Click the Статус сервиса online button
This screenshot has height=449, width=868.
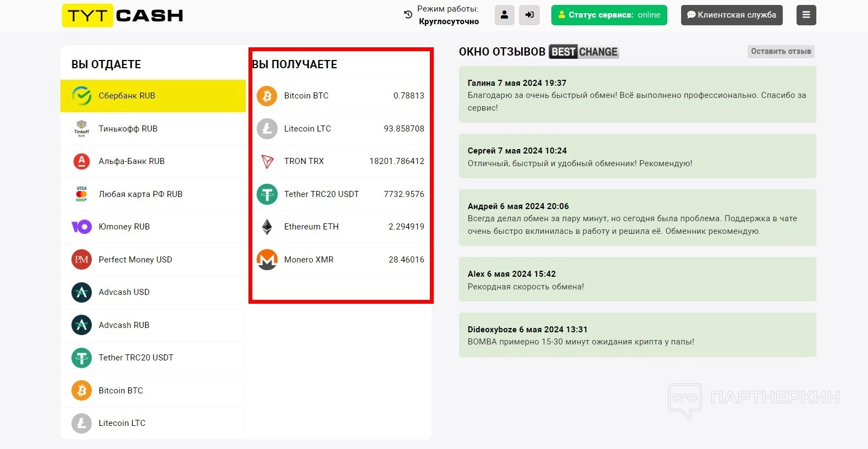click(x=609, y=15)
